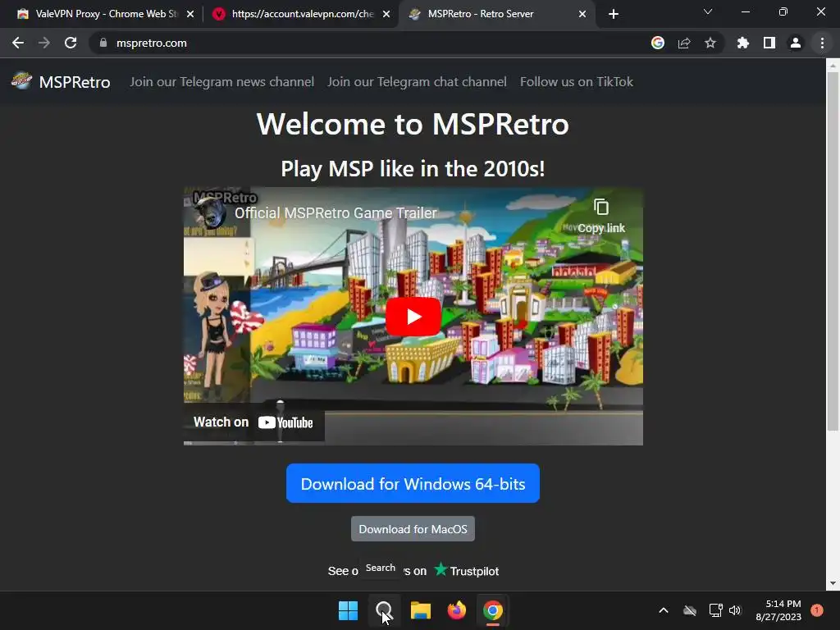Expand the tab search dropdown

708,11
